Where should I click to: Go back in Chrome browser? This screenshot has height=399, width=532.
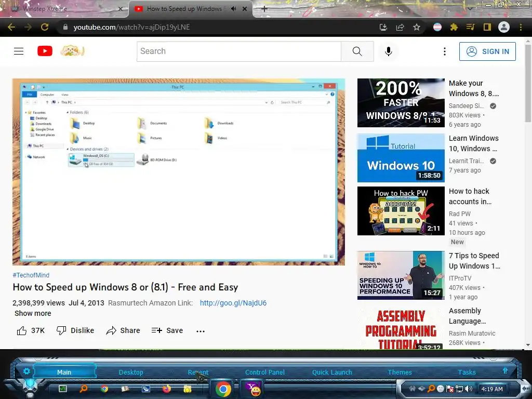[11, 27]
